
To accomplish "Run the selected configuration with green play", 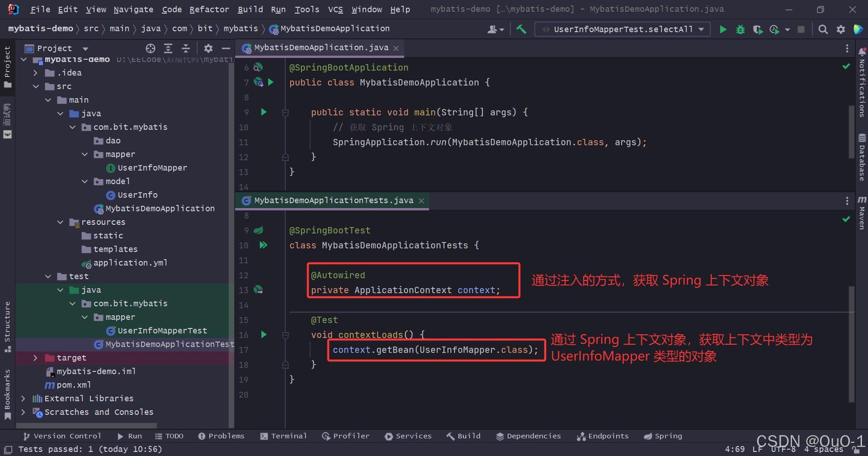I will tap(723, 29).
